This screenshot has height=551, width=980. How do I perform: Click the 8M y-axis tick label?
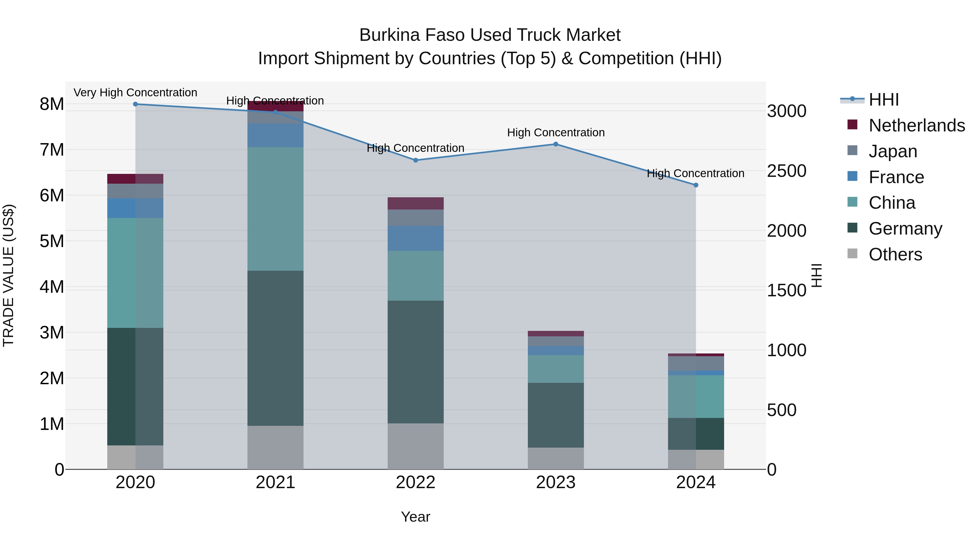(52, 104)
